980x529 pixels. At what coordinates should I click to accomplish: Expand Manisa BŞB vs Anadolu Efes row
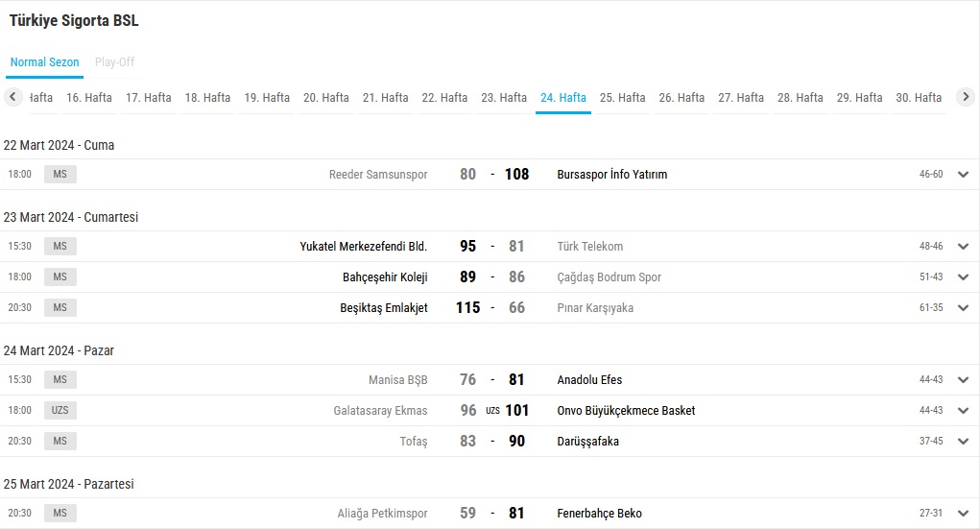pyautogui.click(x=963, y=379)
